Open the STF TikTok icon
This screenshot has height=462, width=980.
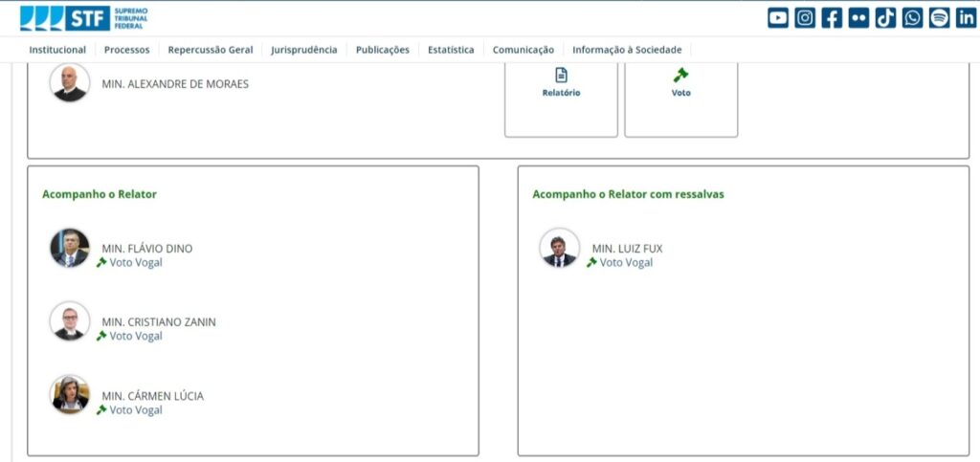885,18
